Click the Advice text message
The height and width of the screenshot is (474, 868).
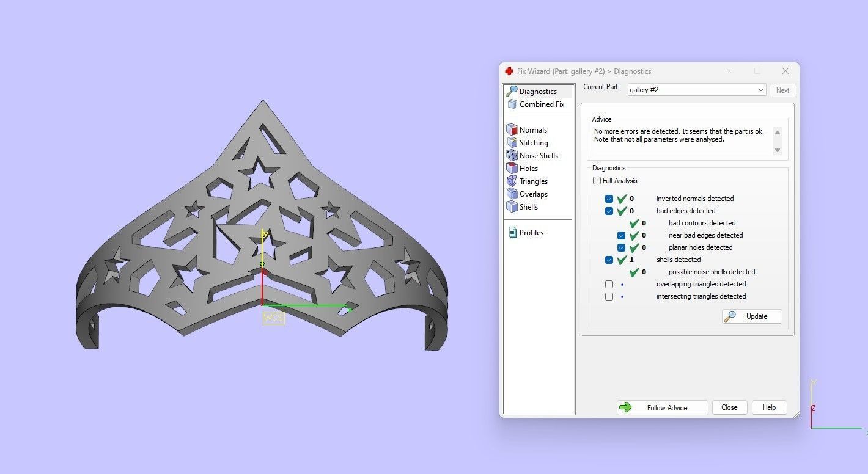tap(679, 136)
